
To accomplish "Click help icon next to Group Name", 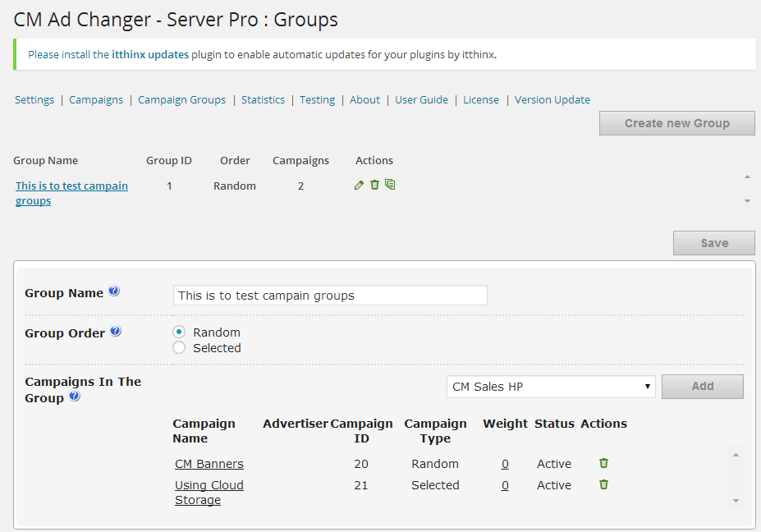I will (114, 291).
